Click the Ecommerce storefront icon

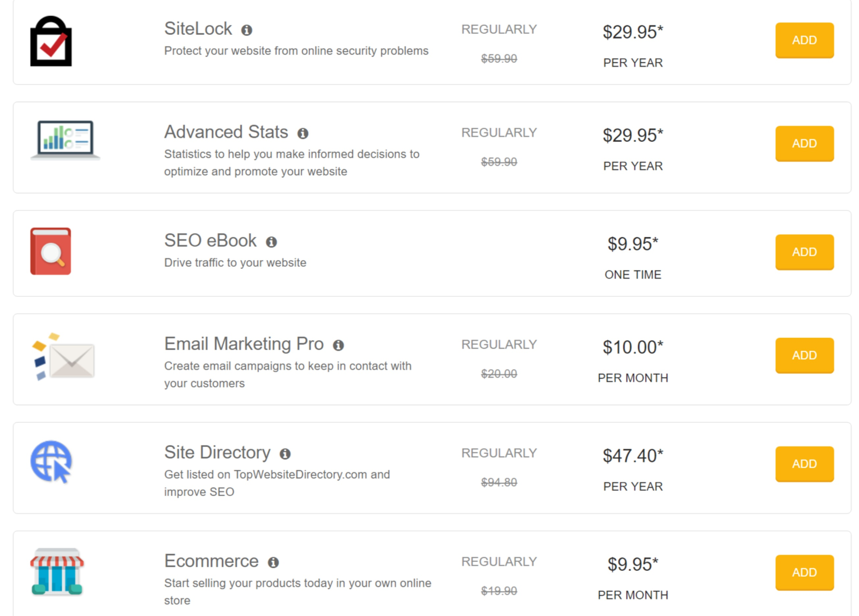tap(57, 571)
